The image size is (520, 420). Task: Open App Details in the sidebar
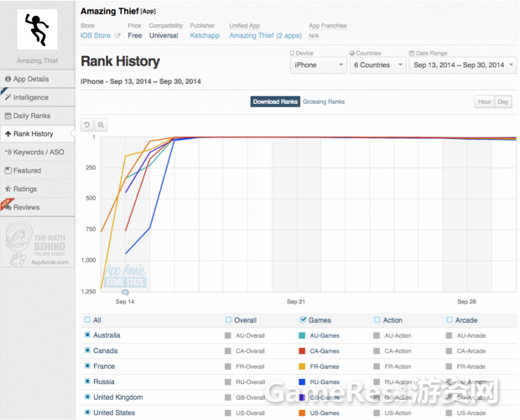pos(38,79)
